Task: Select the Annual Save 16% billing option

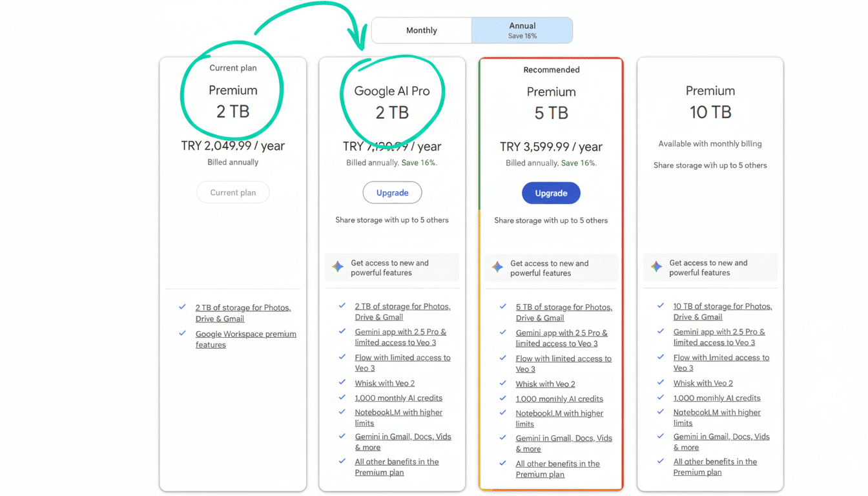Action: point(522,30)
